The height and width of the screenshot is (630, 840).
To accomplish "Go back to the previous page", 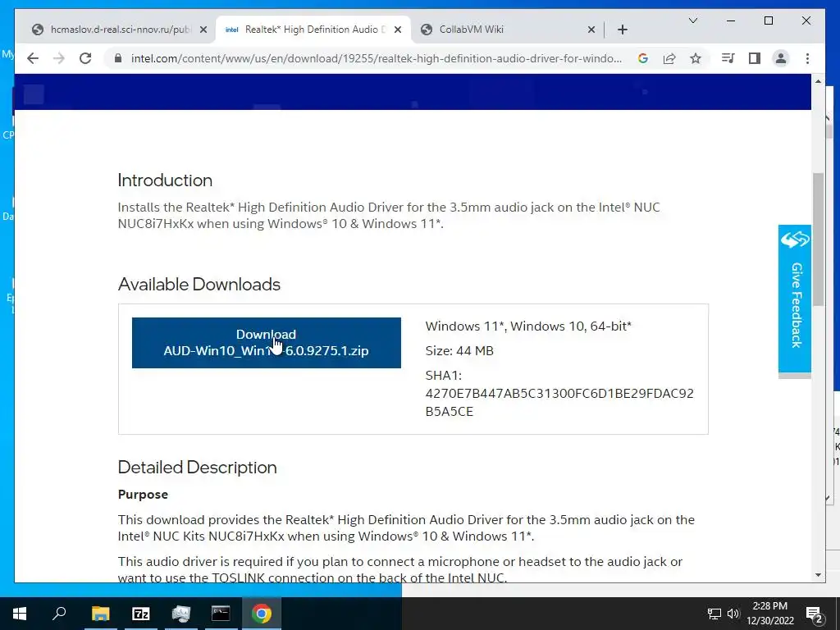I will (x=33, y=58).
